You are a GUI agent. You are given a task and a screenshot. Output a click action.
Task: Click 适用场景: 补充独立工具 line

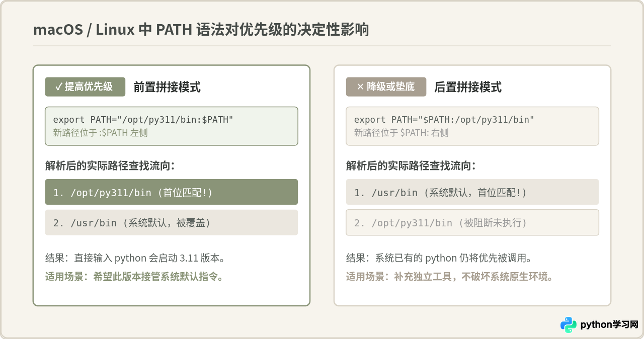tap(450, 277)
